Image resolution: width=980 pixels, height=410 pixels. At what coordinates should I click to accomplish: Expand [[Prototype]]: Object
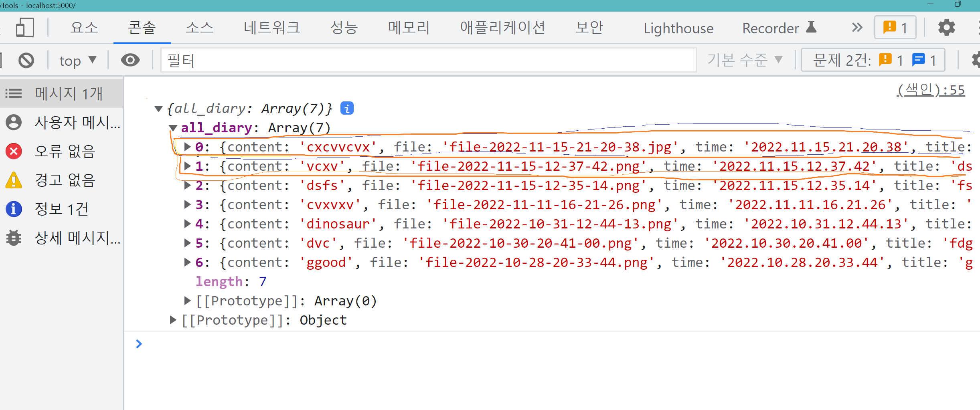coord(173,320)
